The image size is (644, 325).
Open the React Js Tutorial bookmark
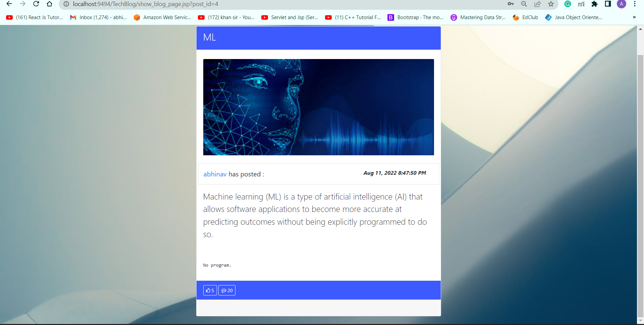35,17
